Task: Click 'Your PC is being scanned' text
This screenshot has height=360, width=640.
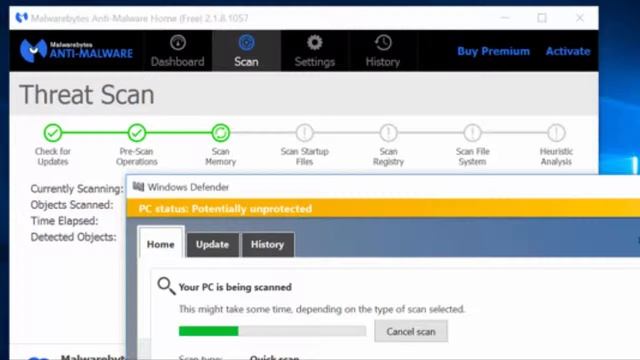Action: pos(235,287)
